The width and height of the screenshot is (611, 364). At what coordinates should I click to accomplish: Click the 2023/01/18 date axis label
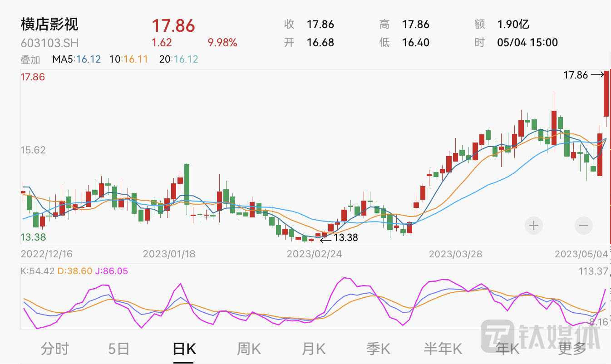[169, 253]
